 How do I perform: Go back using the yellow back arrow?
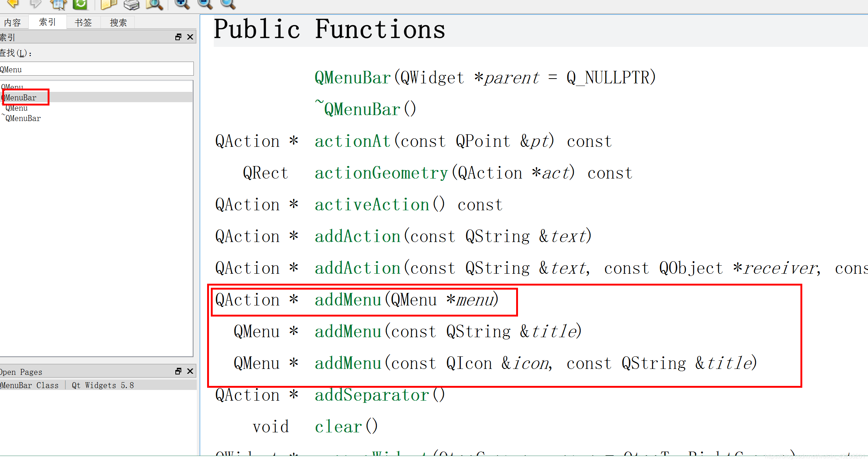coord(13,3)
